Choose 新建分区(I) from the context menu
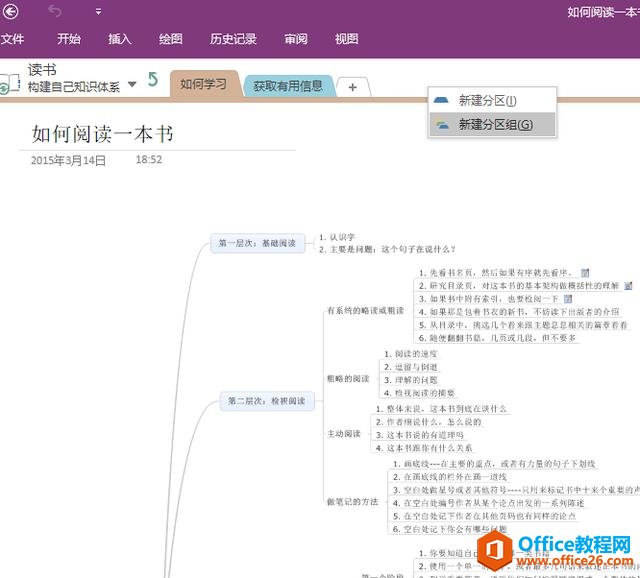The image size is (640, 578). [487, 100]
